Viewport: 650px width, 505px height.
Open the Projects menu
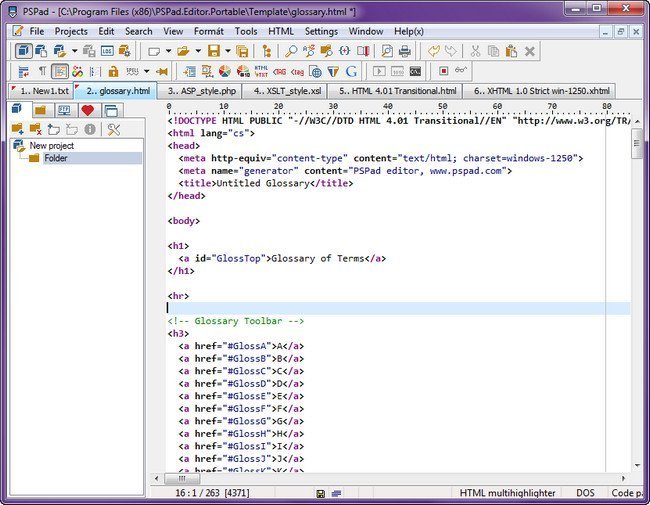71,32
